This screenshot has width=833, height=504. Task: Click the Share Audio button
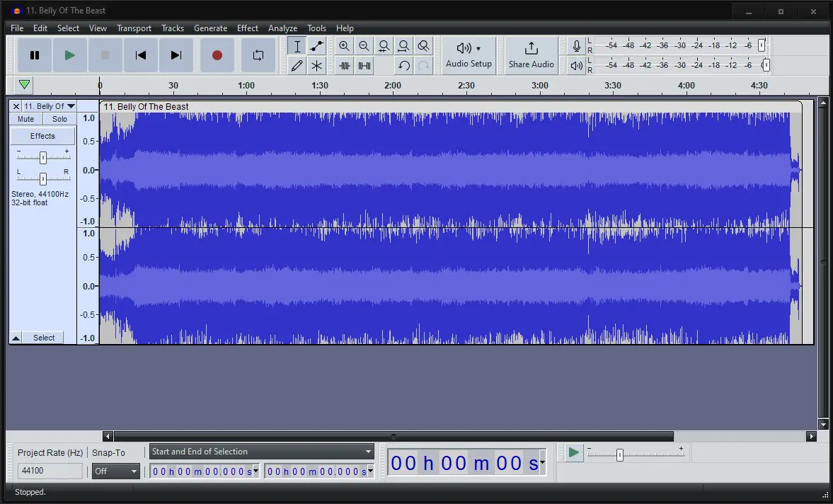pyautogui.click(x=532, y=55)
